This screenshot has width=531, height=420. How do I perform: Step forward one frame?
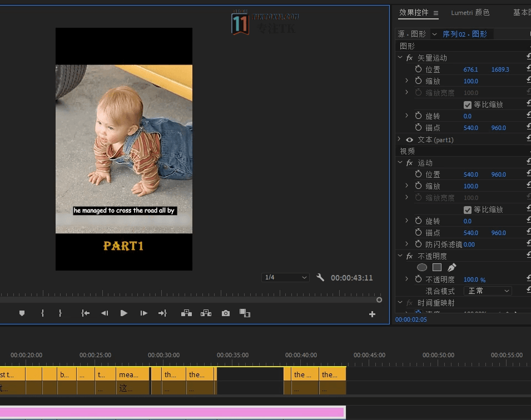point(143,313)
